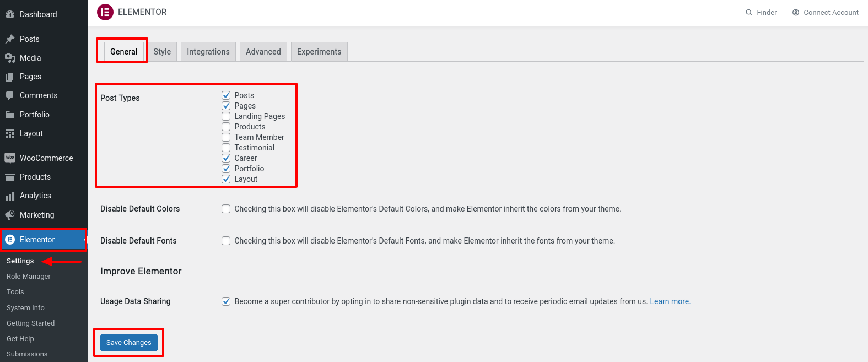Viewport: 868px width, 362px height.
Task: Open WooCommerce menu label
Action: (46, 158)
